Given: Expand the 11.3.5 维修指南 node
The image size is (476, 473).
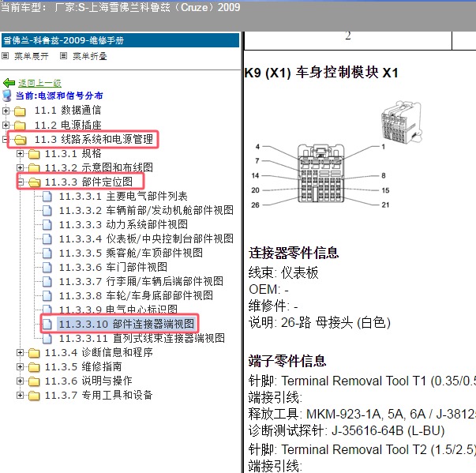Looking at the screenshot, I should coord(20,366).
